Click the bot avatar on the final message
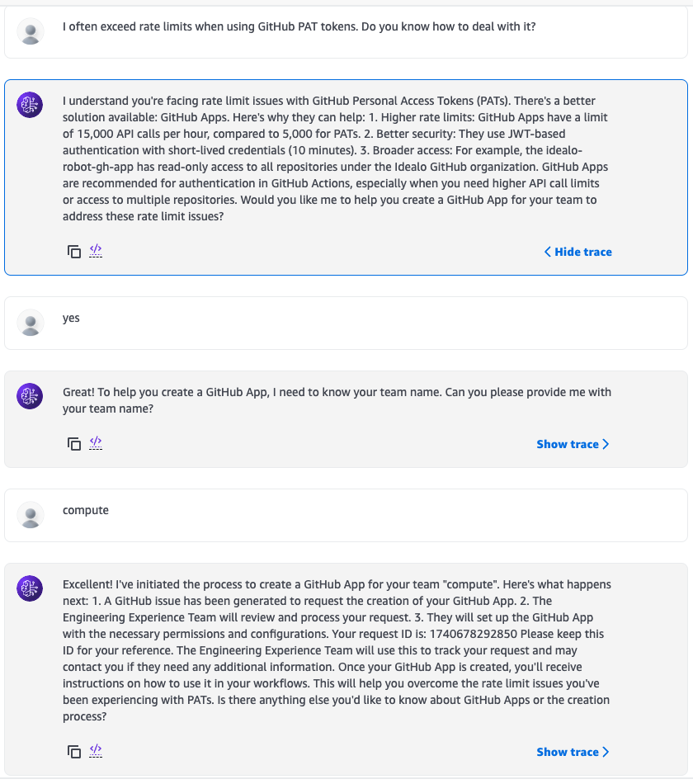 (x=30, y=588)
